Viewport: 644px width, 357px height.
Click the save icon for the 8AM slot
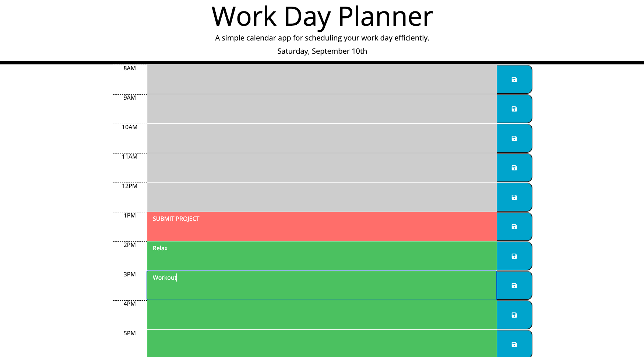tap(514, 79)
